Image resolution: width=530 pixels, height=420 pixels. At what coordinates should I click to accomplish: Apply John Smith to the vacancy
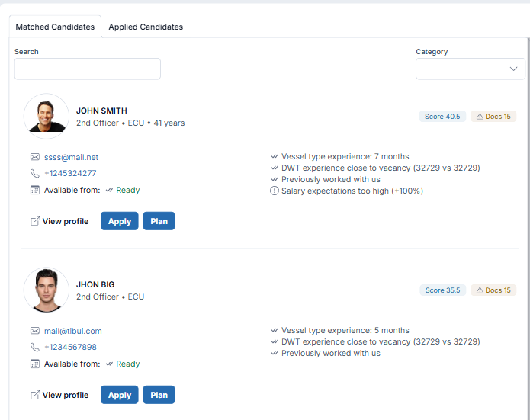coord(119,221)
